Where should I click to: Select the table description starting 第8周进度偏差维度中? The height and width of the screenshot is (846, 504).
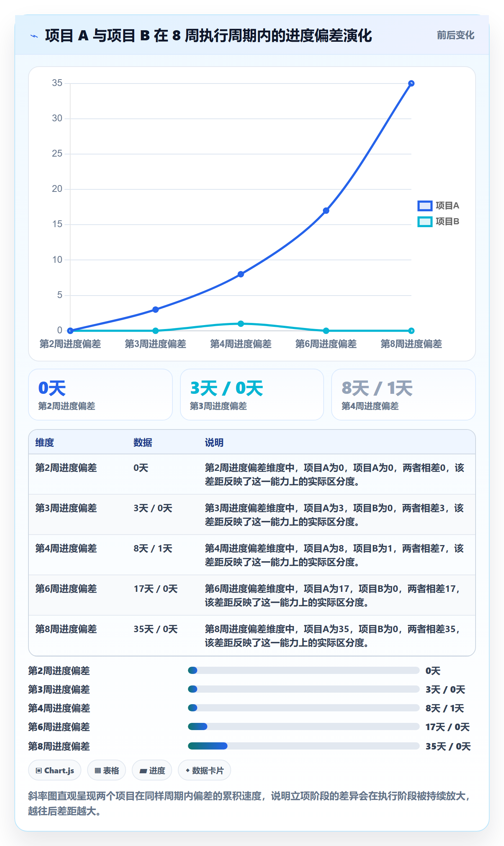332,636
